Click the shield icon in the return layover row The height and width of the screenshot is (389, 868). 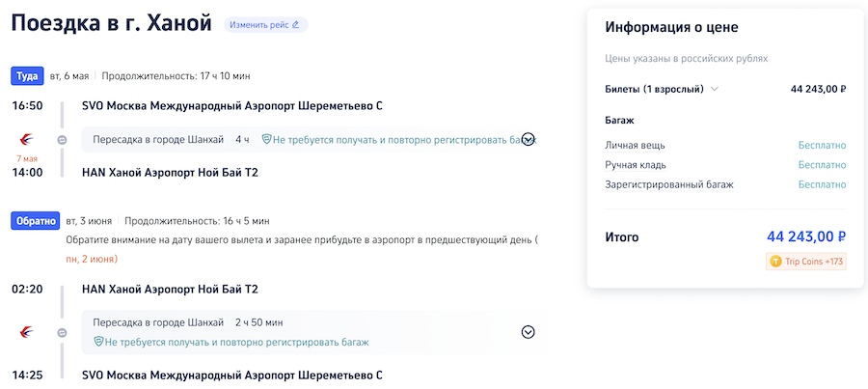pyautogui.click(x=98, y=342)
